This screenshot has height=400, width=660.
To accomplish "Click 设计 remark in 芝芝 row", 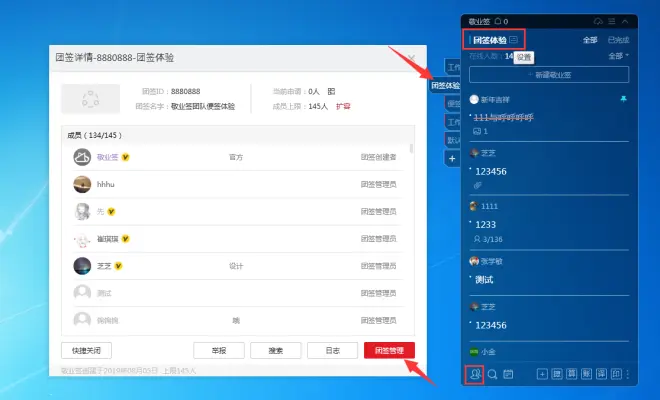I will click(236, 266).
